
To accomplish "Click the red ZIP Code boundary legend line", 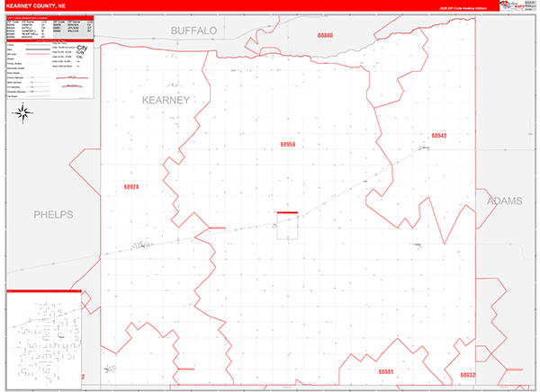I will [x=38, y=54].
